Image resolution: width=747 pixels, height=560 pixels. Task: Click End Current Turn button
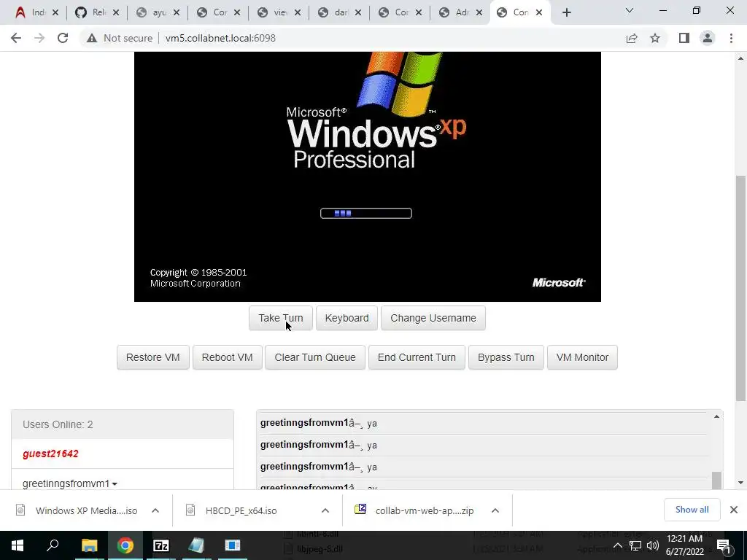click(x=417, y=357)
